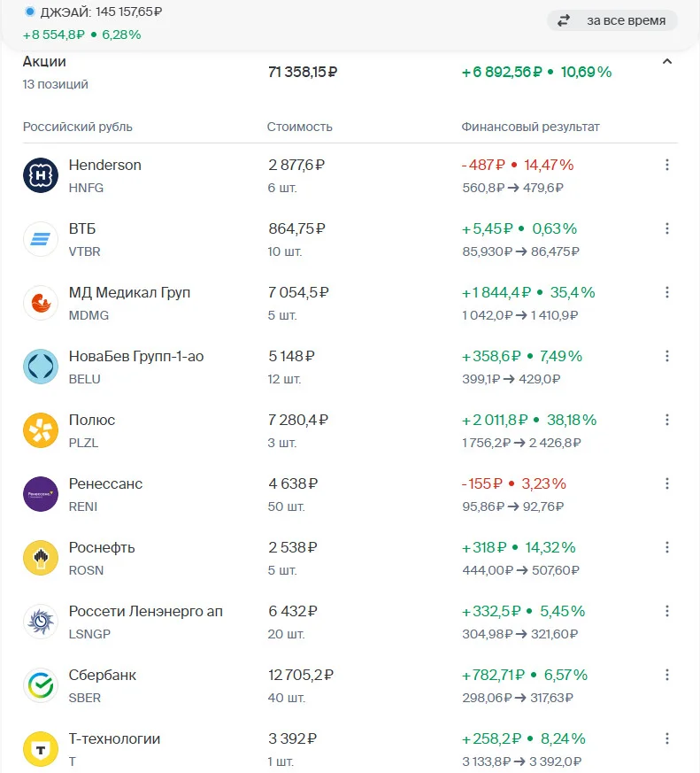Click the Финансовый результат column header
The width and height of the screenshot is (700, 773).
[x=531, y=127]
